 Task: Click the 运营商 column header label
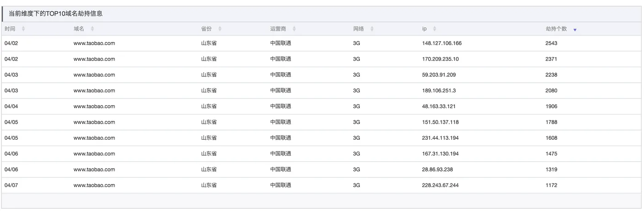[x=278, y=29]
